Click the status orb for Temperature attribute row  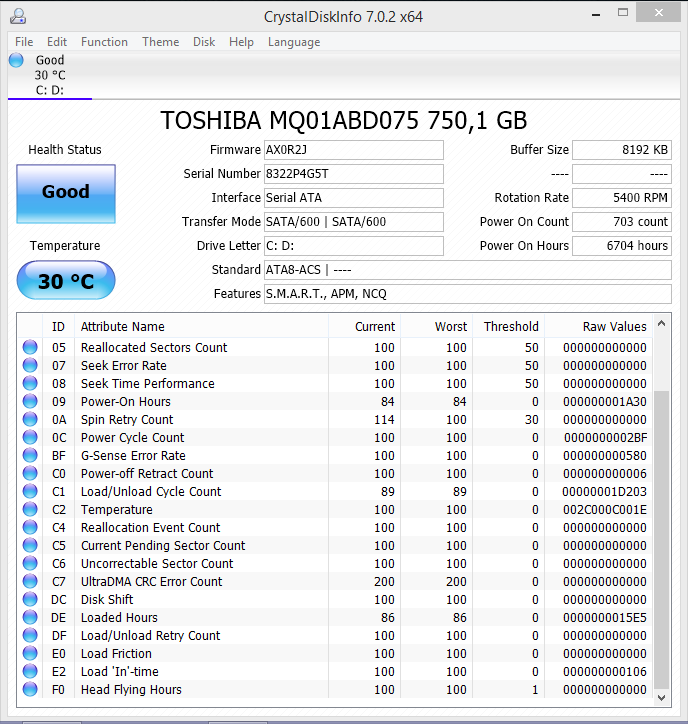[30, 509]
